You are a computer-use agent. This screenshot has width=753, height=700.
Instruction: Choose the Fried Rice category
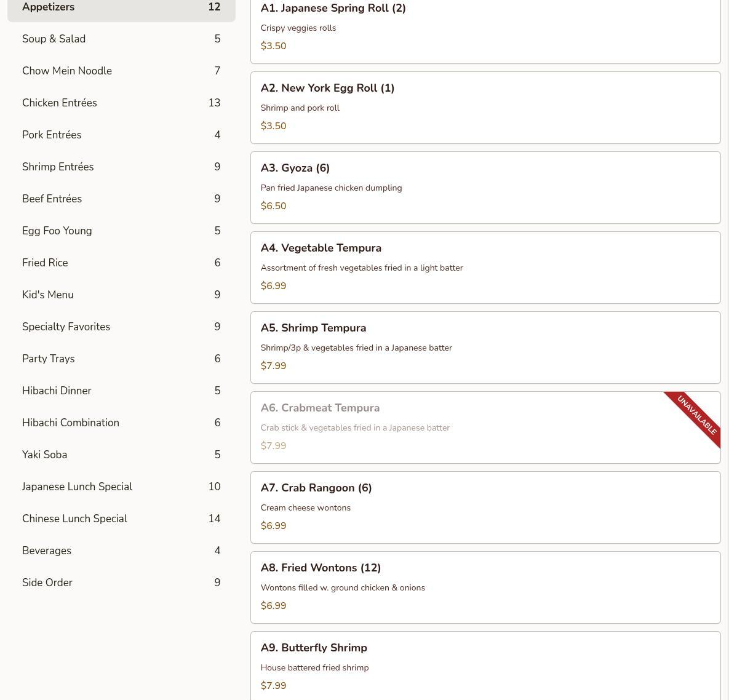click(121, 263)
